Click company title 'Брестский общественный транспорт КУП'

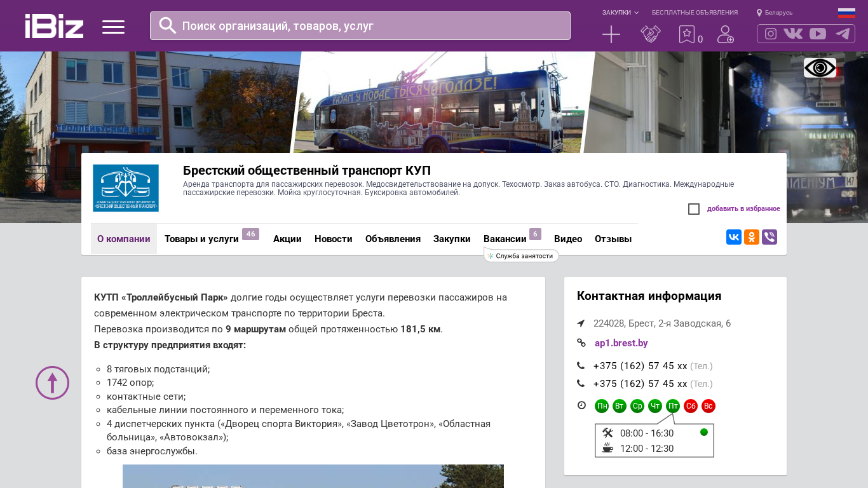pyautogui.click(x=307, y=170)
